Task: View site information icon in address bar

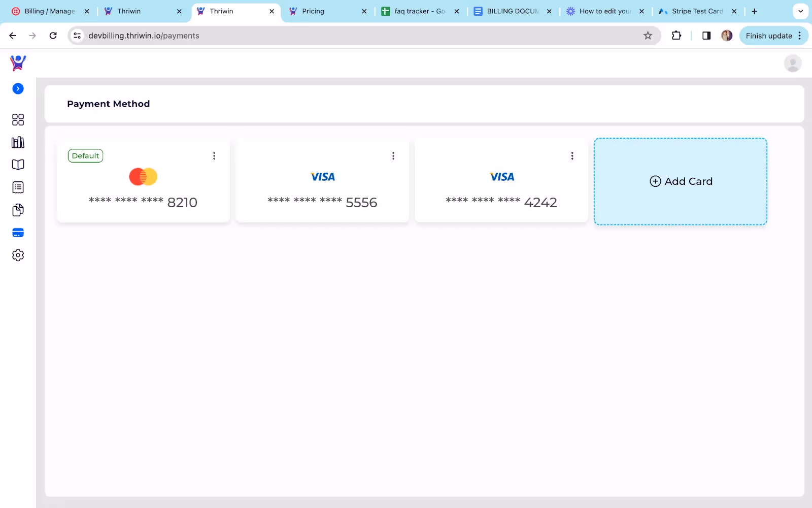Action: pos(77,36)
